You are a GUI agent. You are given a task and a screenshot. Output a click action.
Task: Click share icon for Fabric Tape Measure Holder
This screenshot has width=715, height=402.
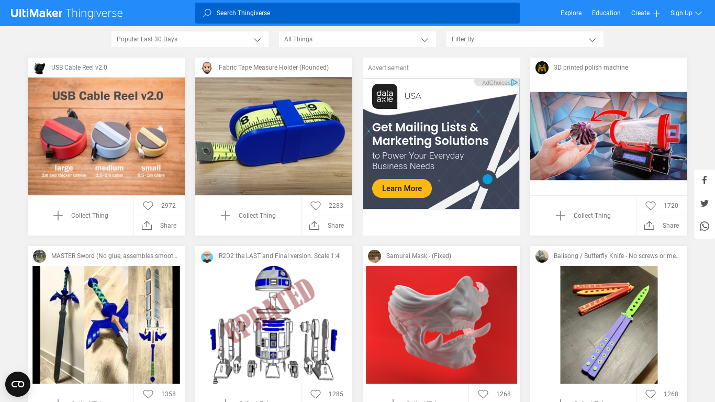[314, 225]
